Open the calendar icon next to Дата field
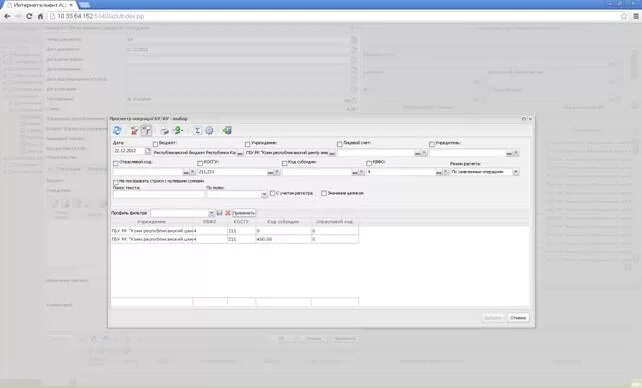 tap(148, 151)
